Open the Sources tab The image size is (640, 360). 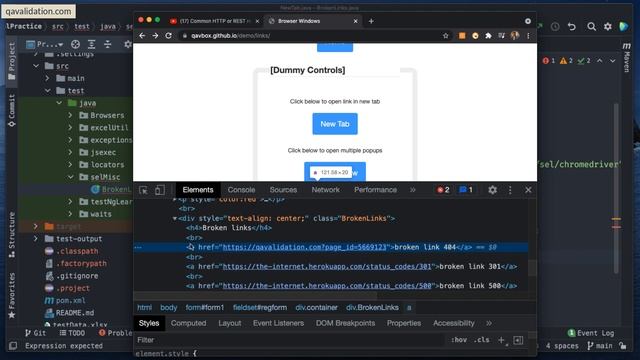click(x=283, y=190)
